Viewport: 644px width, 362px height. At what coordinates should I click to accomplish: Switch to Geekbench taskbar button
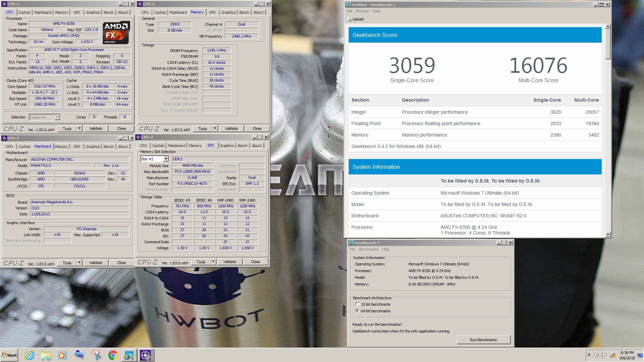(x=129, y=355)
